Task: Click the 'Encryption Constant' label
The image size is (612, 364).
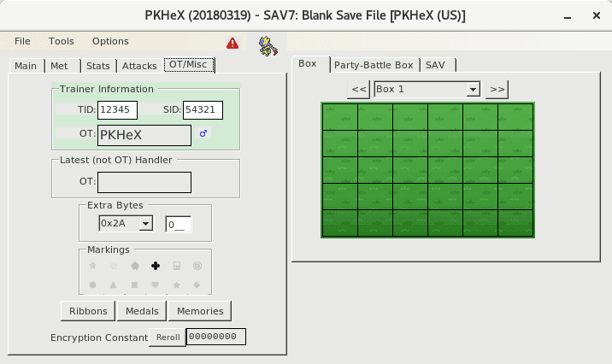Action: 99,338
